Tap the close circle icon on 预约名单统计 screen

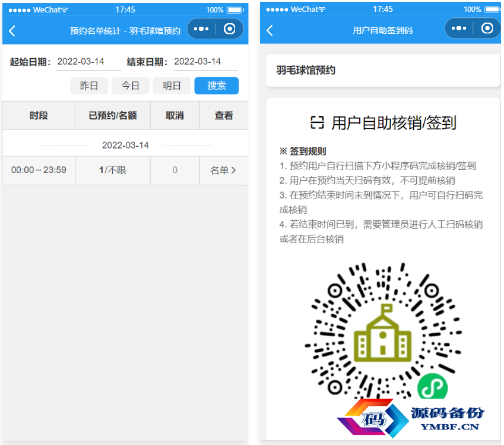pyautogui.click(x=230, y=29)
